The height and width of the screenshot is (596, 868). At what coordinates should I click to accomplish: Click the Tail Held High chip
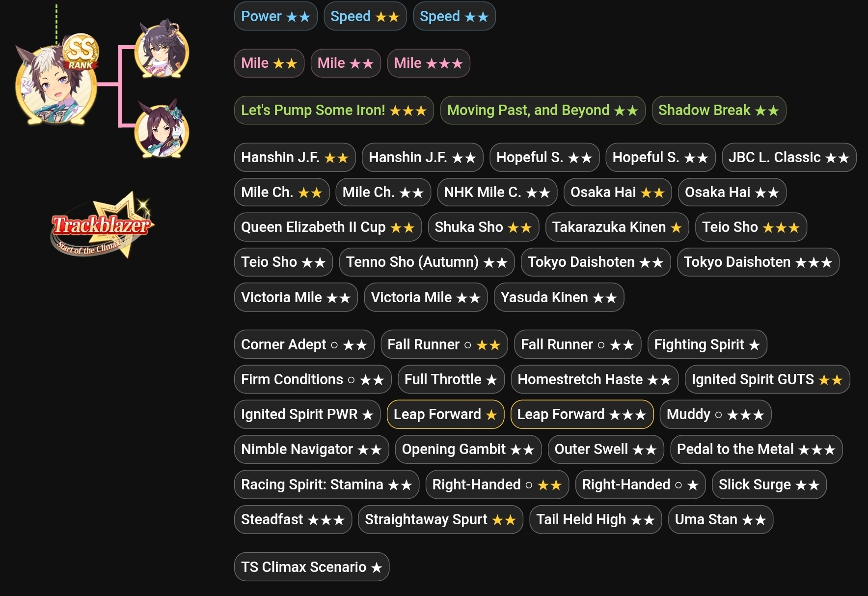tap(596, 519)
